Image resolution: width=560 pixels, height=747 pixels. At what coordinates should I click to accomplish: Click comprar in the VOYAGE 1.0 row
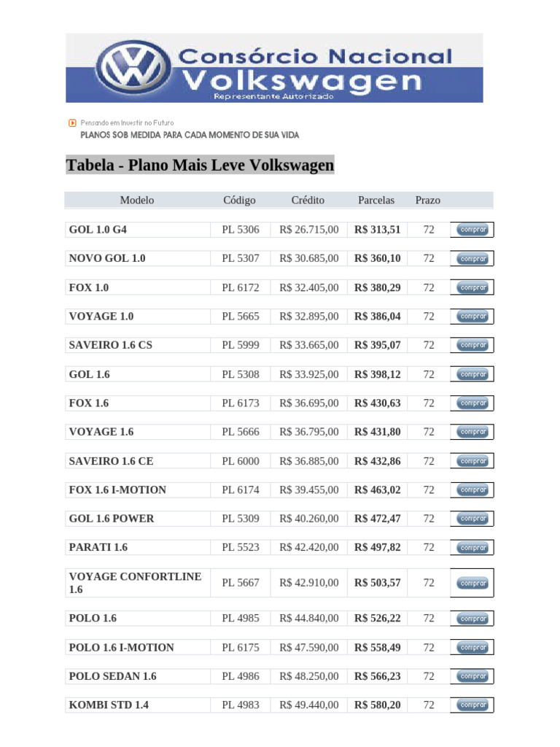click(x=472, y=317)
